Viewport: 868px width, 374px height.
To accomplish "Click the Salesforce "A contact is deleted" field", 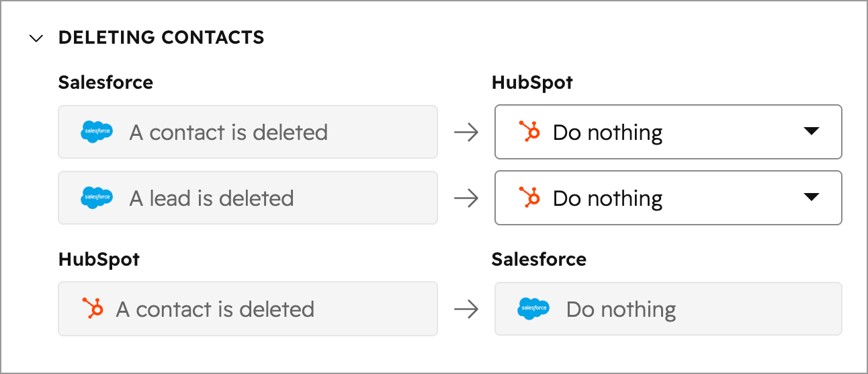I will tap(248, 132).
